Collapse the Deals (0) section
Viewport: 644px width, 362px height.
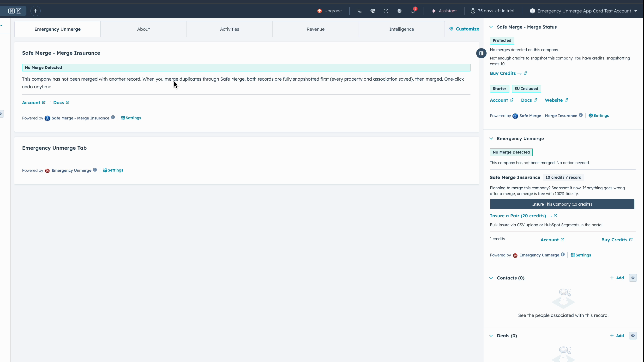[x=491, y=336]
